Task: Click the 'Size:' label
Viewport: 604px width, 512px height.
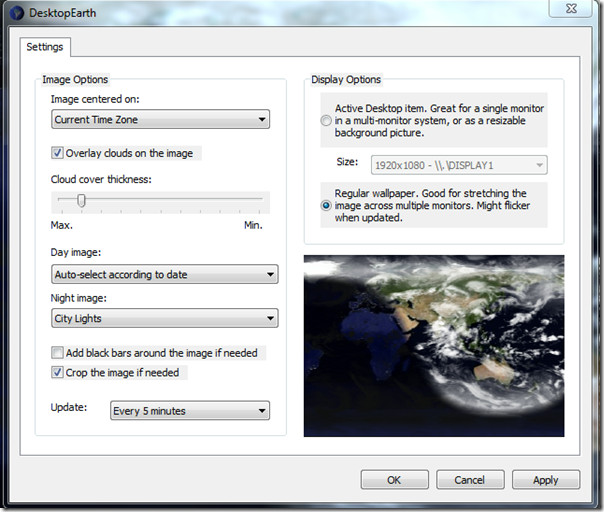Action: (347, 162)
